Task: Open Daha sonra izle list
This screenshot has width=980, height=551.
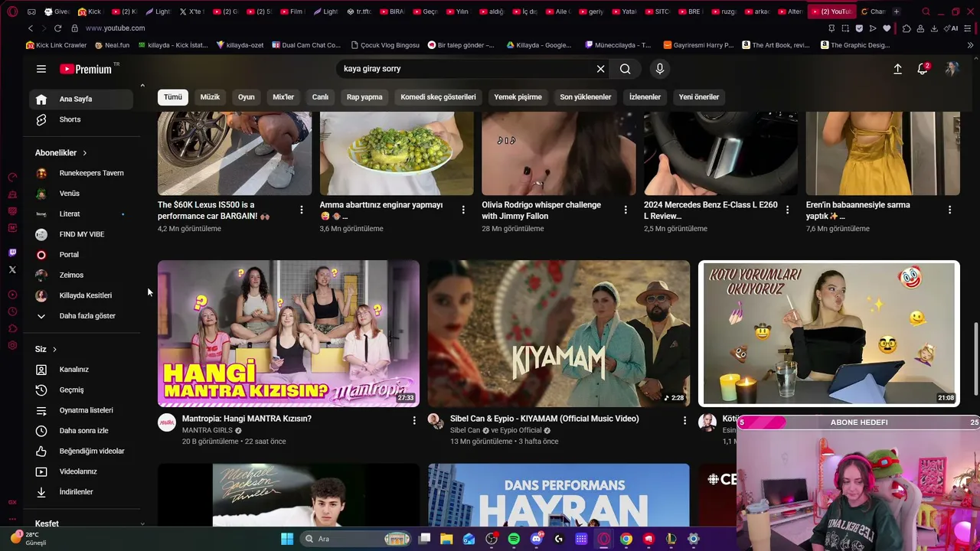Action: 81,431
